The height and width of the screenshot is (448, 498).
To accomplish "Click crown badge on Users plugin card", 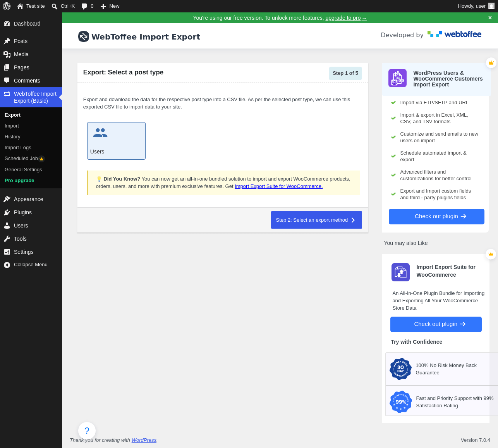I will tap(491, 62).
